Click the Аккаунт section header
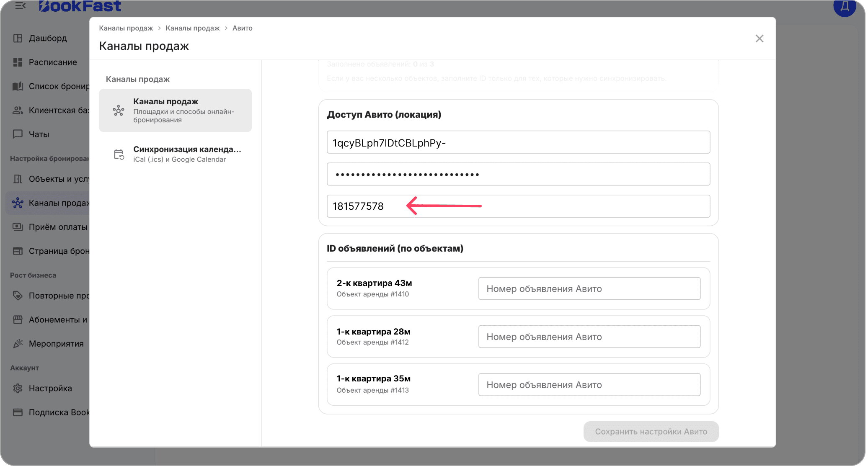This screenshot has height=466, width=868. (24, 368)
